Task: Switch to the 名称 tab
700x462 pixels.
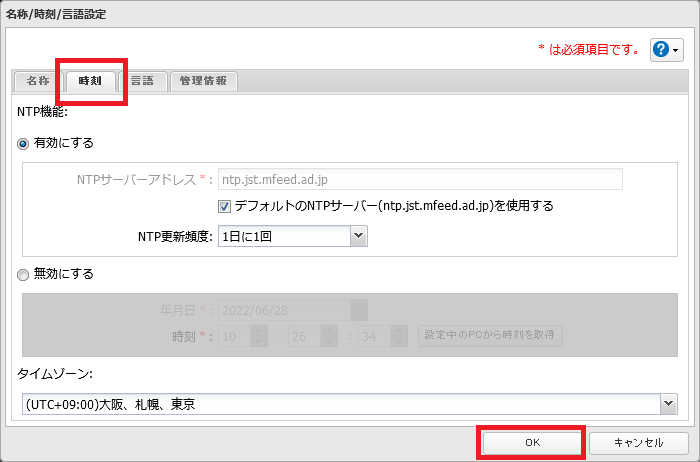Action: tap(38, 81)
